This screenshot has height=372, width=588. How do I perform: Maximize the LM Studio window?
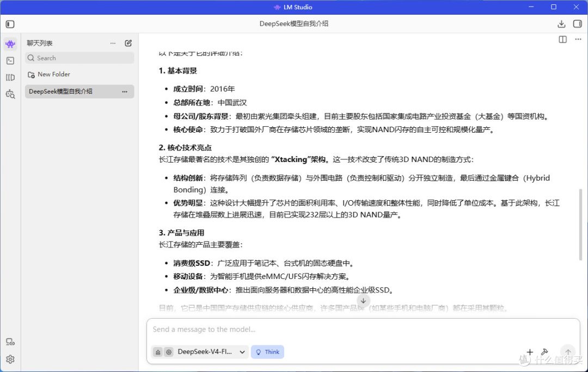554,7
